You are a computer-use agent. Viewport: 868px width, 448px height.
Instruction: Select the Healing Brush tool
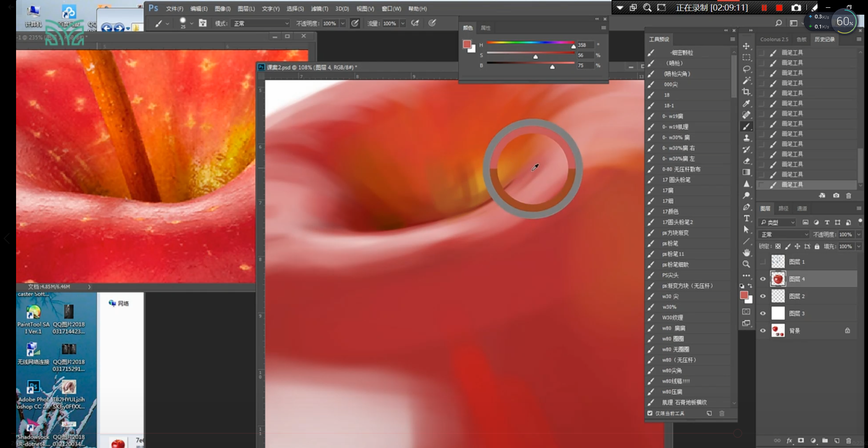(x=746, y=115)
